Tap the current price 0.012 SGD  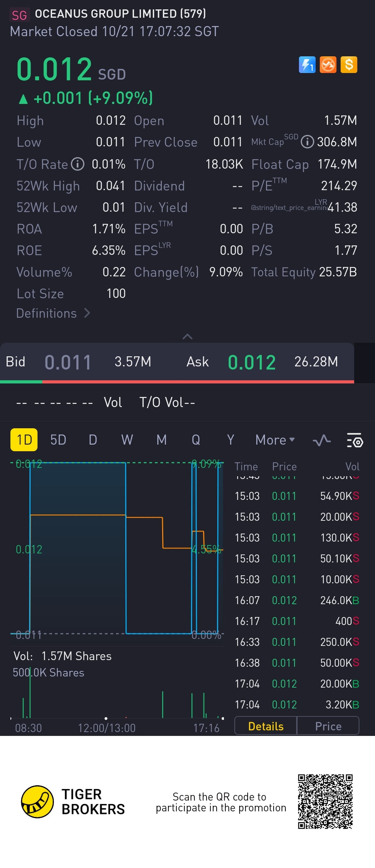pos(71,69)
